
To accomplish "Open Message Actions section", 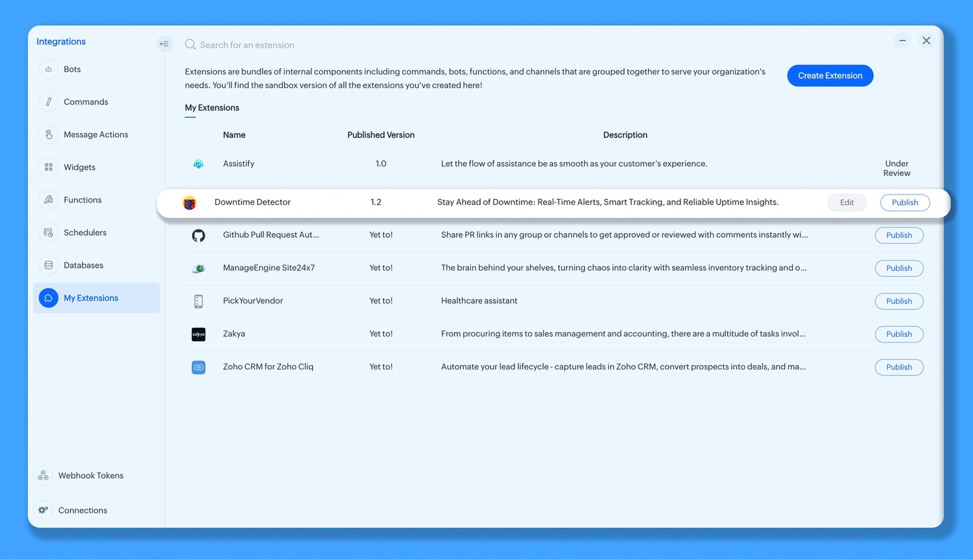I will point(96,135).
